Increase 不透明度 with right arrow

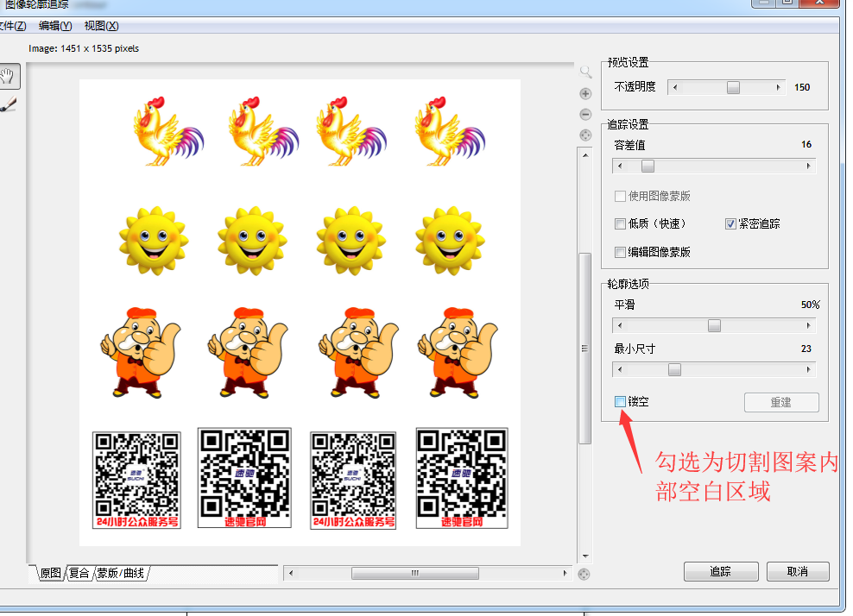click(779, 87)
